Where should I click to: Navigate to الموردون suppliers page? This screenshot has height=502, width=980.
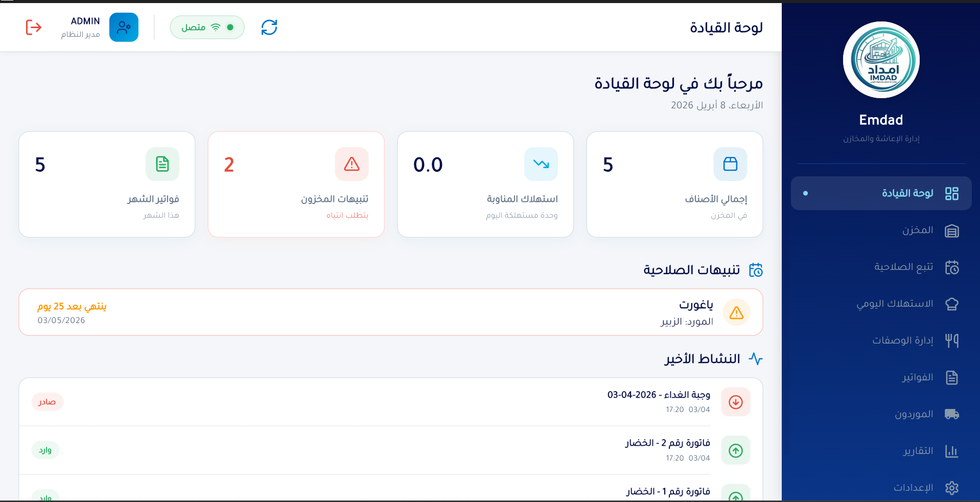coord(913,414)
